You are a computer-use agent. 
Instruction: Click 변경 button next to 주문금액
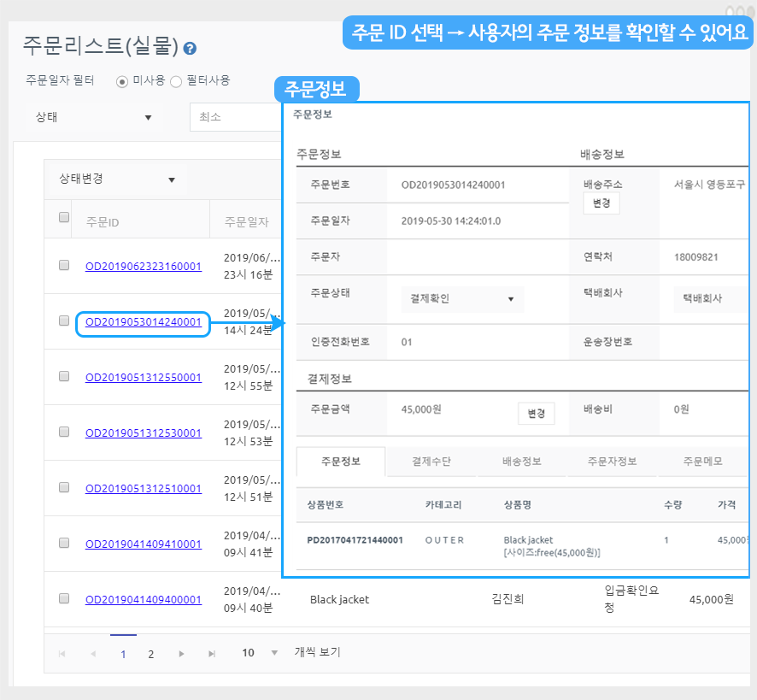(x=536, y=414)
